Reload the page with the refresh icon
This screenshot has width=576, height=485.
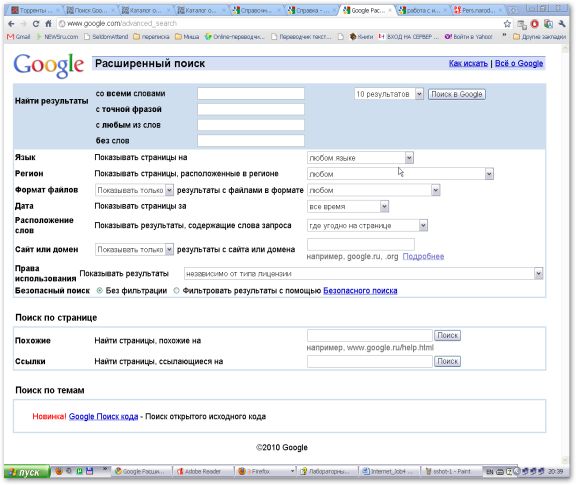tap(36, 24)
